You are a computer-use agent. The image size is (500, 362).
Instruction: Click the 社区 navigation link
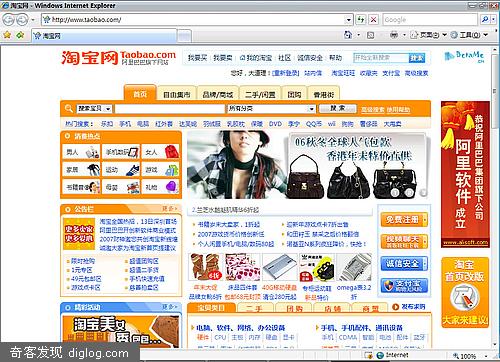pyautogui.click(x=284, y=58)
